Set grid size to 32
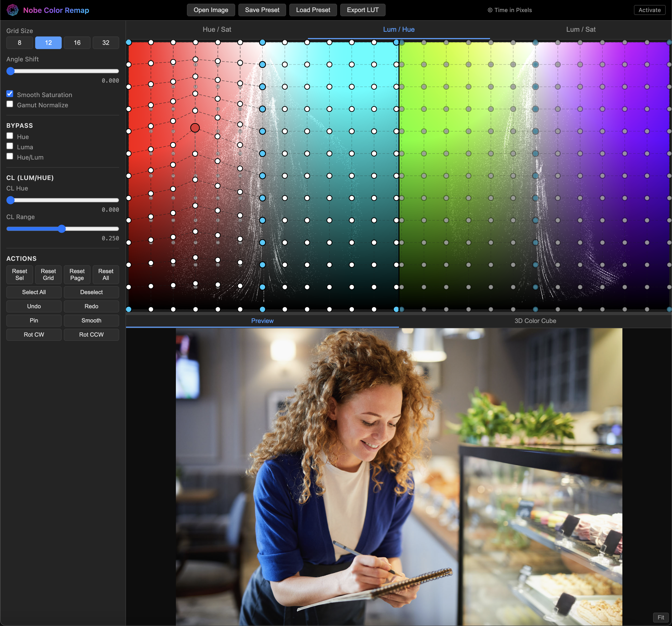Viewport: 672px width, 626px height. tap(106, 43)
